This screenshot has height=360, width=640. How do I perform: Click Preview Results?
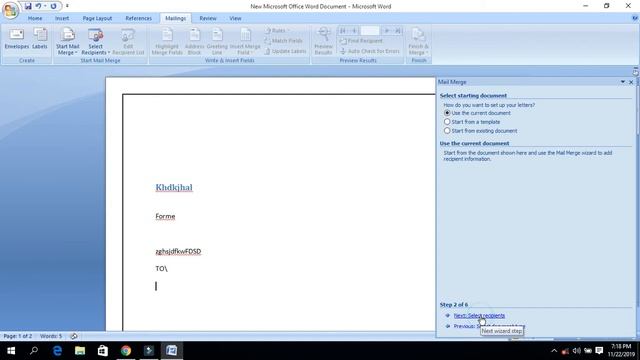323,42
